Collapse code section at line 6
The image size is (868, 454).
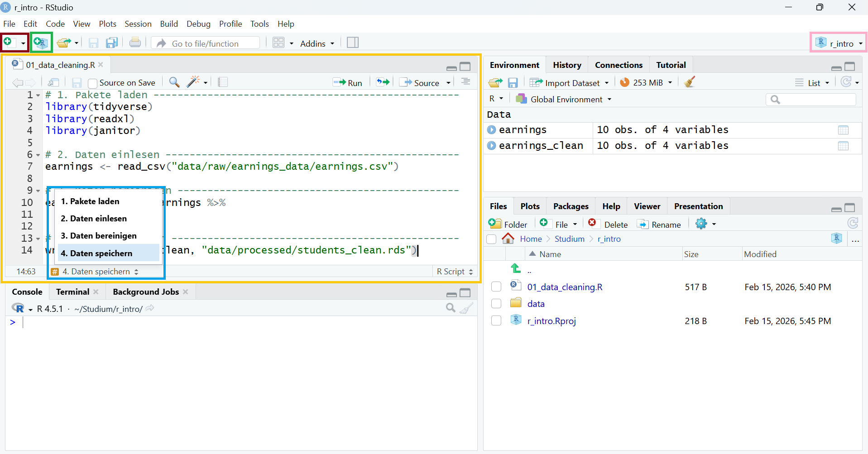tap(38, 155)
